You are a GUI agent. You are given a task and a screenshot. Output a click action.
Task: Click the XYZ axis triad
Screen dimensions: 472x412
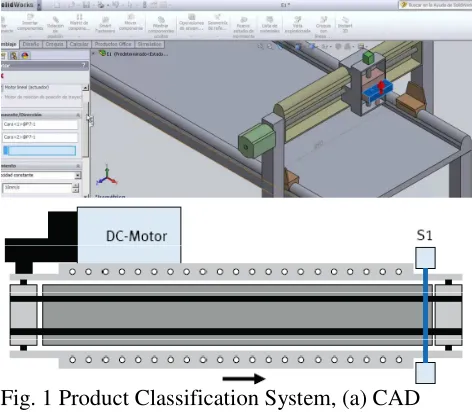click(107, 175)
